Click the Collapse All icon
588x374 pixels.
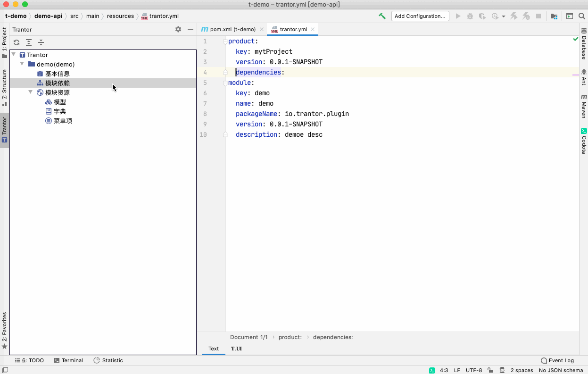point(41,42)
